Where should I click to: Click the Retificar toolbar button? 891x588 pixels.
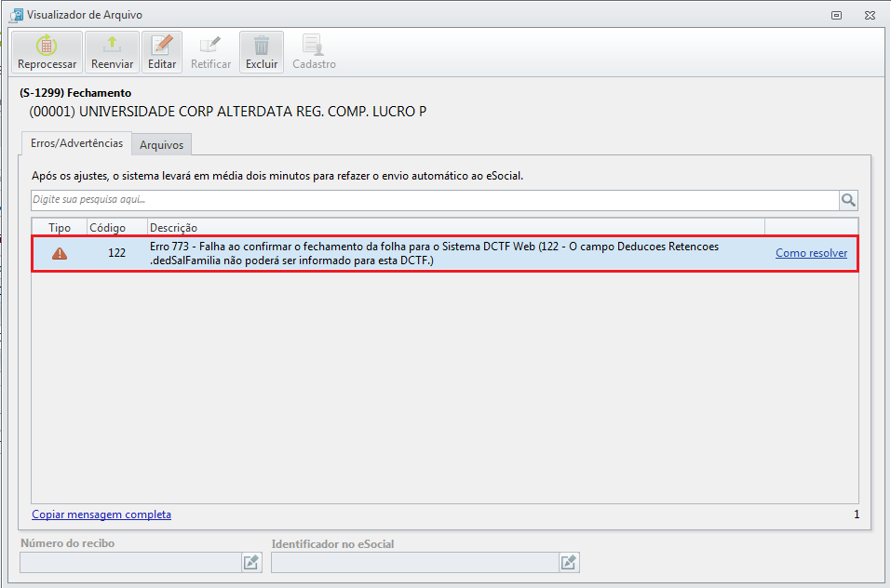210,52
